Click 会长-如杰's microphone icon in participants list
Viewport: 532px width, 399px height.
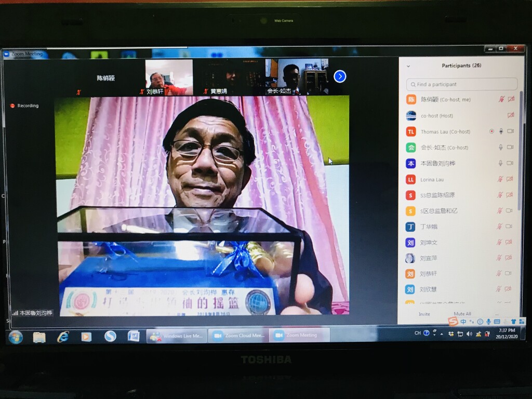coord(501,148)
